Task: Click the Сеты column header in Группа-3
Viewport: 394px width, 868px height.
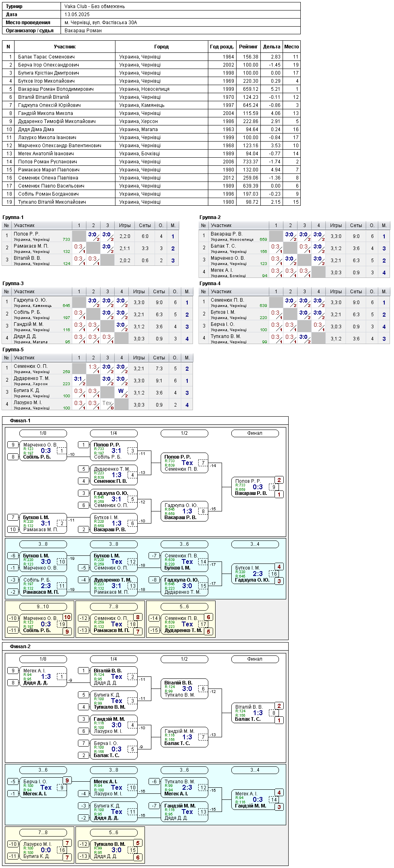Action: pos(159,292)
